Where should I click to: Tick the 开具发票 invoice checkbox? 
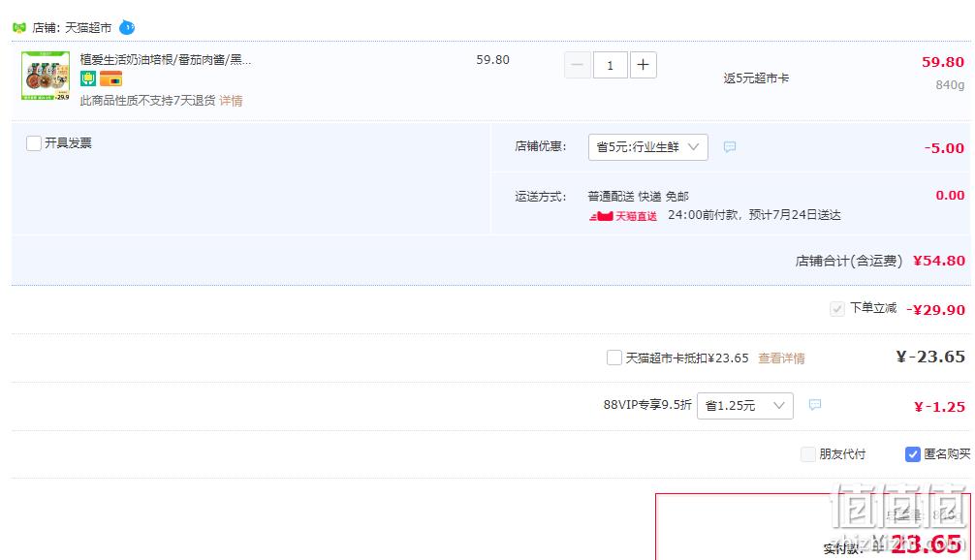click(34, 143)
